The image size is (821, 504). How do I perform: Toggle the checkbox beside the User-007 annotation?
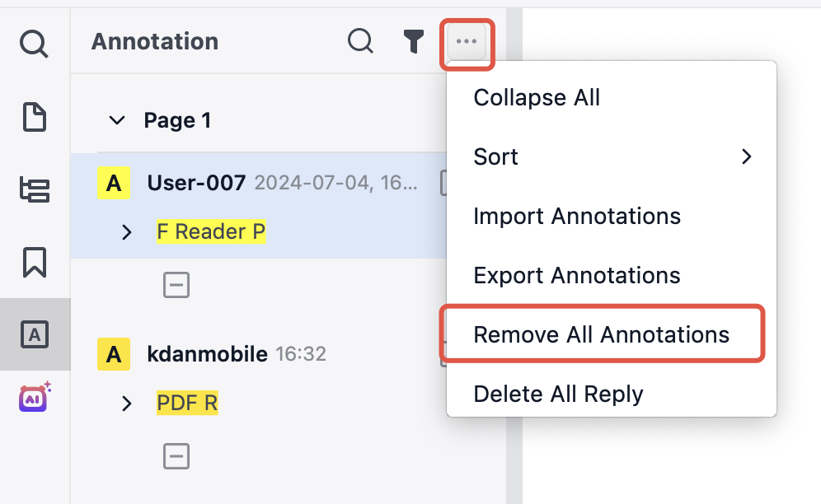pos(443,183)
